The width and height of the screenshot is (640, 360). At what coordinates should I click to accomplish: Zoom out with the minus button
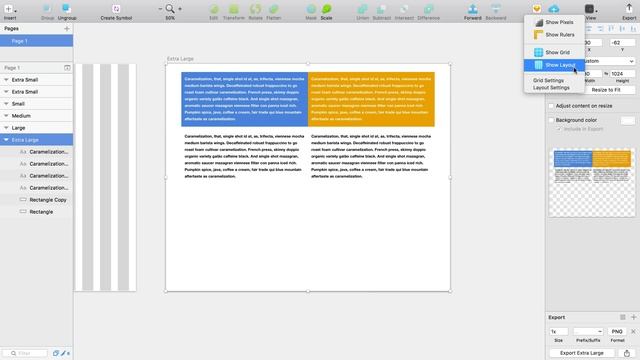coord(160,9)
